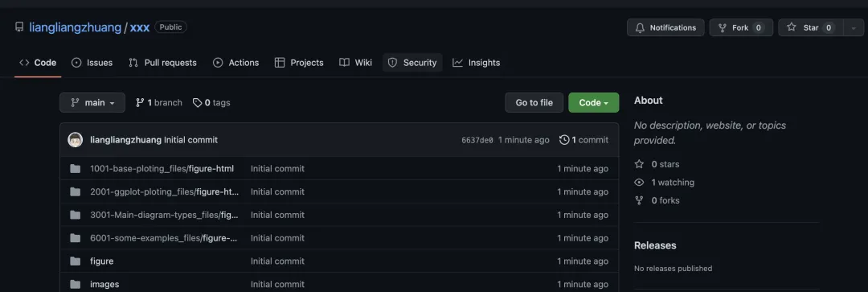Switch to the Pull requests tab
This screenshot has height=292, width=868.
pyautogui.click(x=162, y=63)
